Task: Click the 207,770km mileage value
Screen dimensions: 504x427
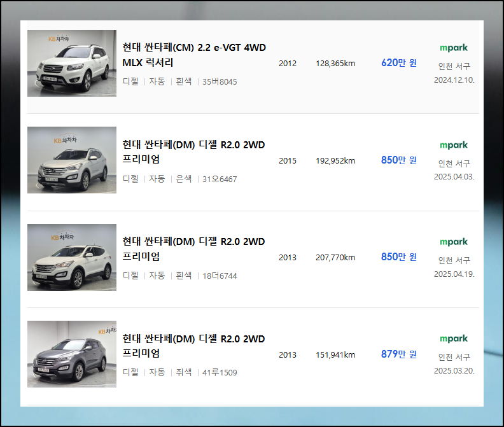Action: (335, 258)
